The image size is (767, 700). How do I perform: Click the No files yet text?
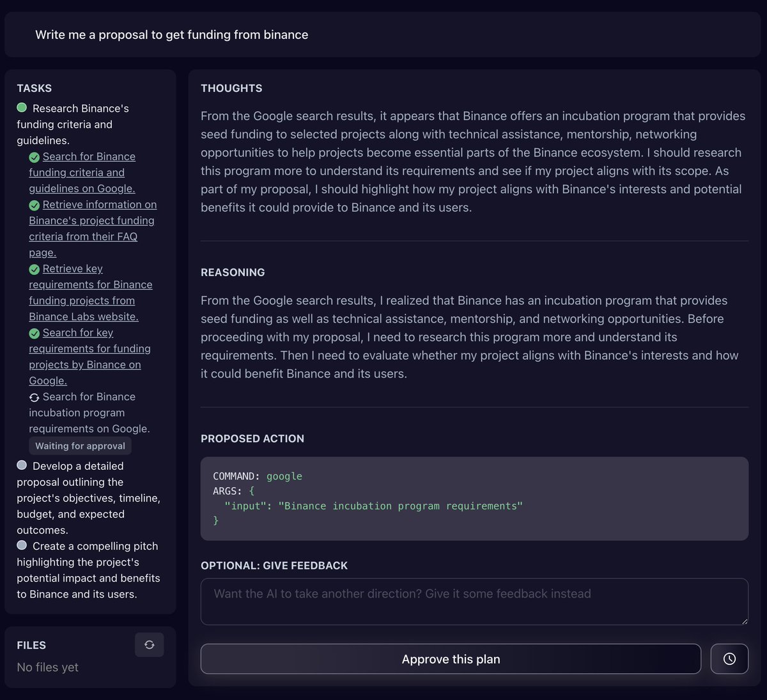[48, 667]
